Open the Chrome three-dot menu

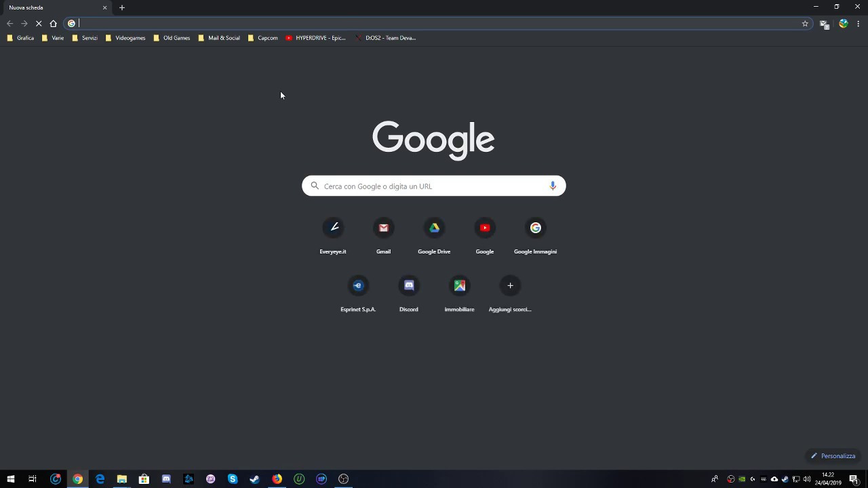[859, 23]
